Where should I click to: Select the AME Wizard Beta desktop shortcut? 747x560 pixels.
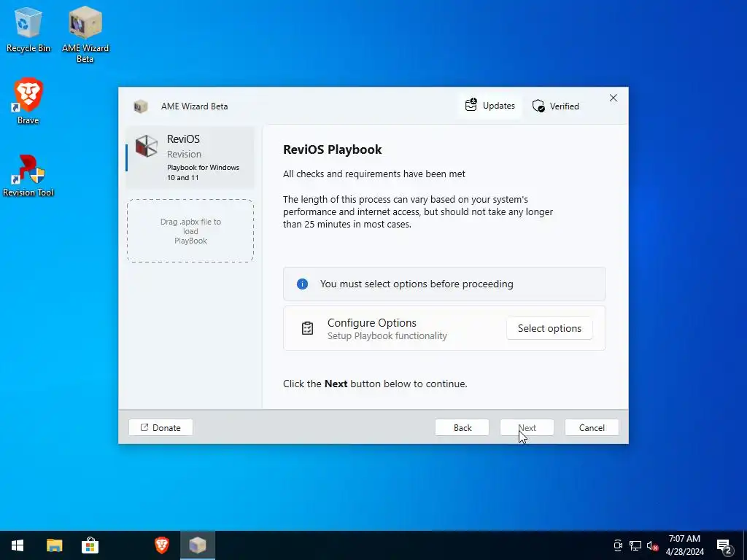(85, 34)
